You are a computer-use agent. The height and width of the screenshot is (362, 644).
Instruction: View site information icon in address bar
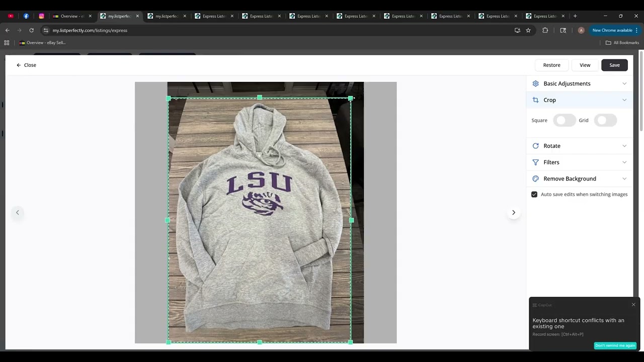tap(46, 30)
